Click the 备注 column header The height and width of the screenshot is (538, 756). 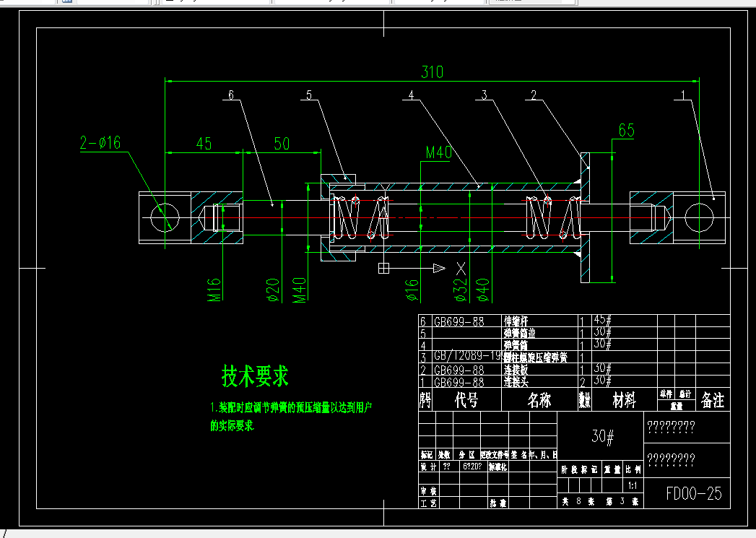(x=713, y=400)
